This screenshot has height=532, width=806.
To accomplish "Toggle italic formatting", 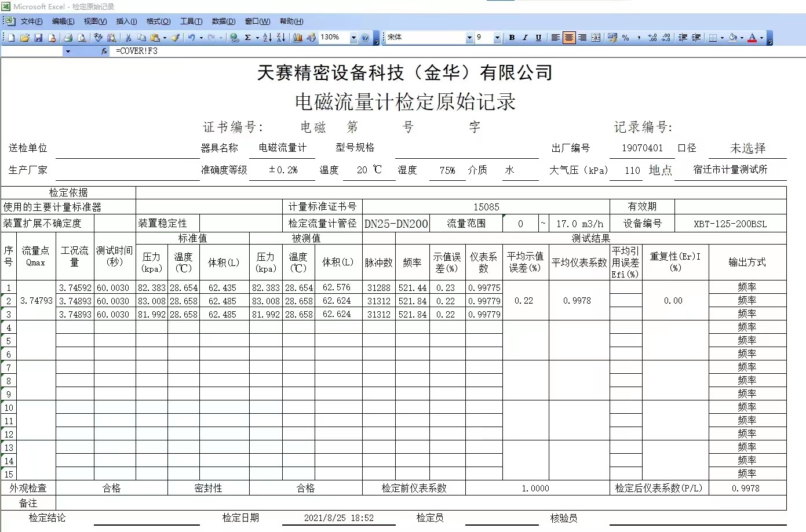I will coord(525,38).
